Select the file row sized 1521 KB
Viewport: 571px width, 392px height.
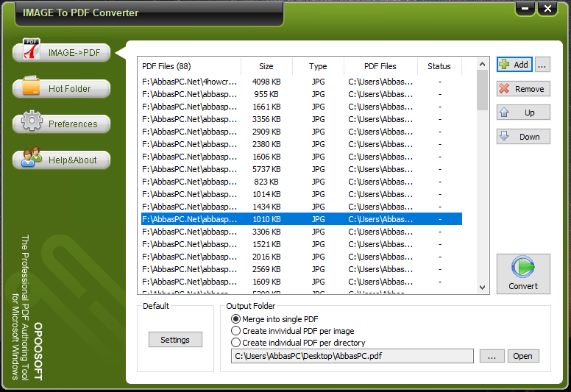pyautogui.click(x=302, y=244)
